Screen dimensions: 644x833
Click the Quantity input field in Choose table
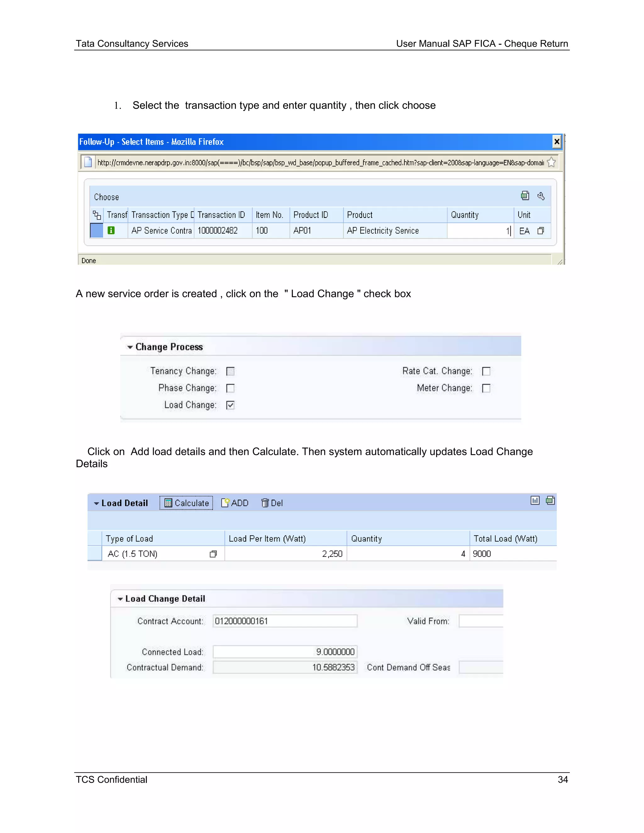[x=480, y=231]
